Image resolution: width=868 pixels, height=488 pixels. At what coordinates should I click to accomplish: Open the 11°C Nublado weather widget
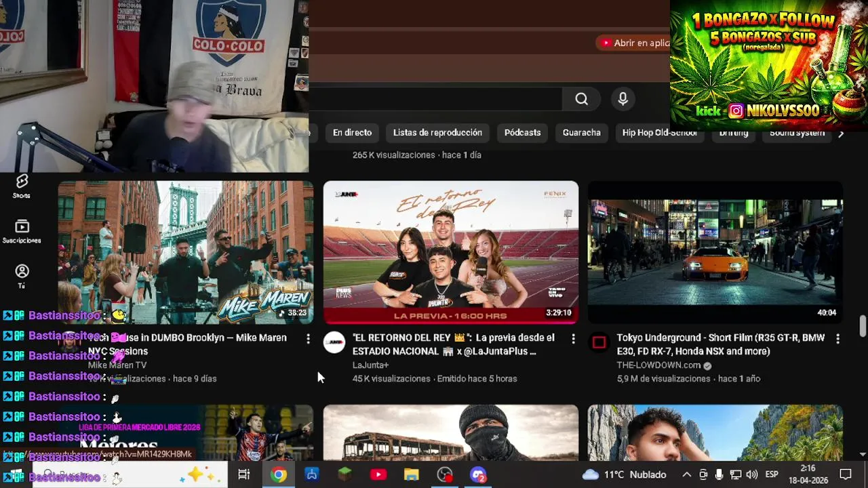coord(625,474)
